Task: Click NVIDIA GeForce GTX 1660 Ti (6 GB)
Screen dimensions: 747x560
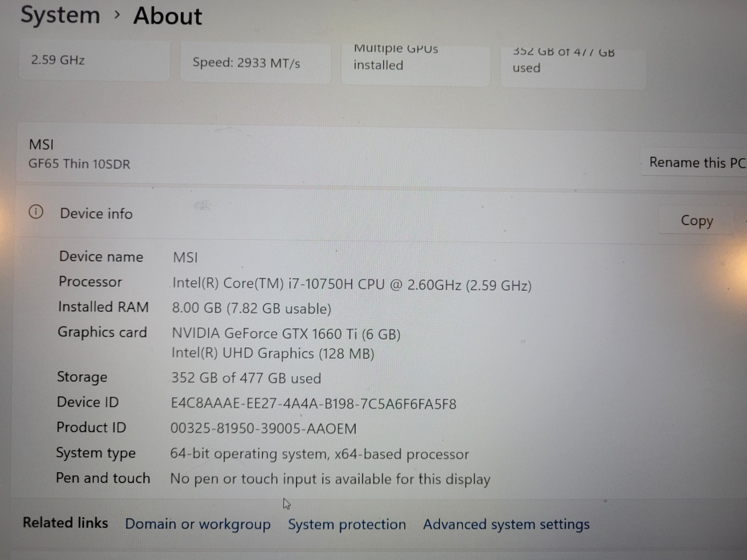Action: (x=286, y=334)
